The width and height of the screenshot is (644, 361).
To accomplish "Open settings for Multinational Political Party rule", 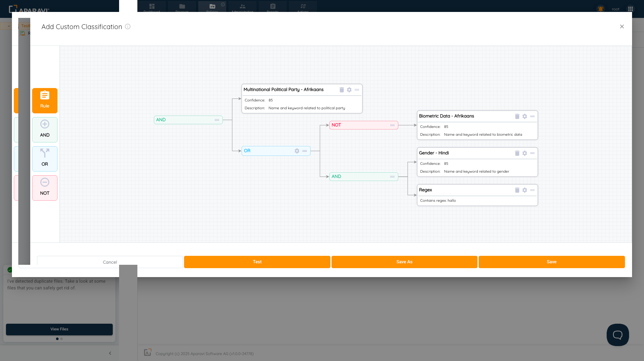I will (349, 90).
